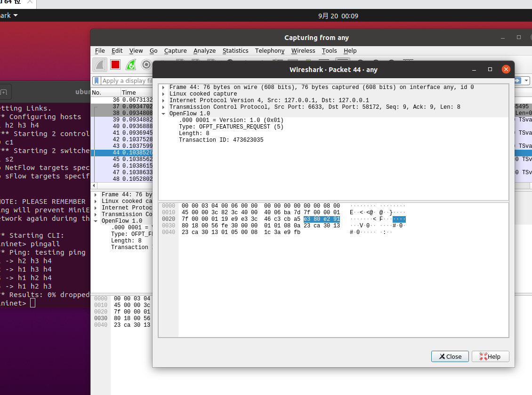Select packet 39 in packet list

pyautogui.click(x=122, y=120)
